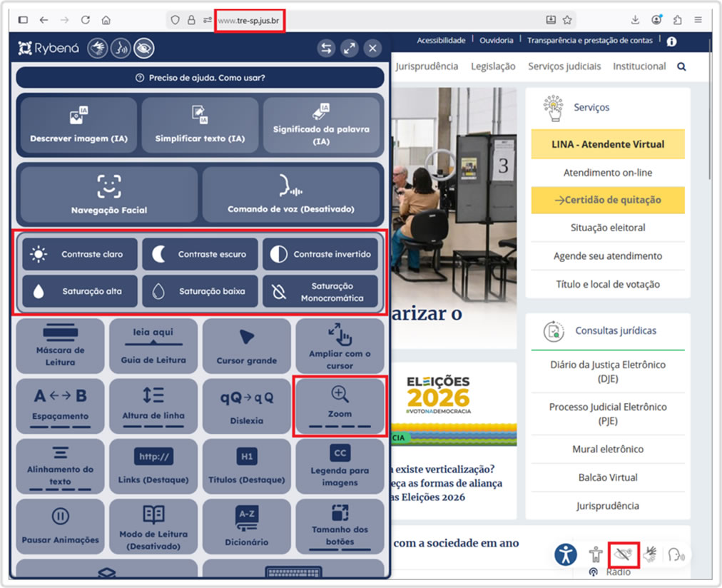Open the Legislação menu item

coord(493,66)
